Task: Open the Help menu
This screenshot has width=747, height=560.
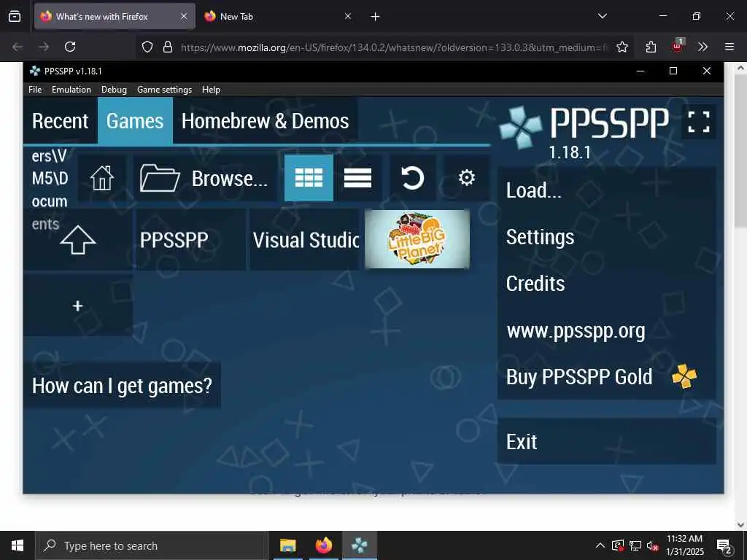Action: [211, 90]
